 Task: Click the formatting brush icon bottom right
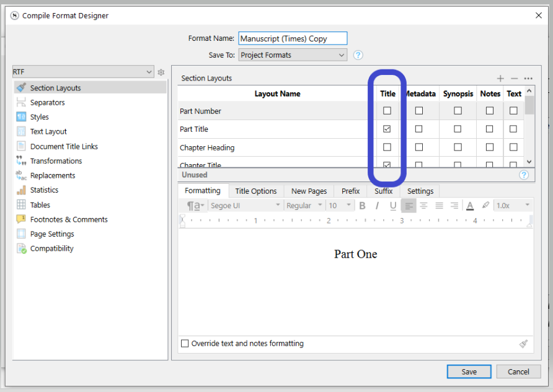523,344
